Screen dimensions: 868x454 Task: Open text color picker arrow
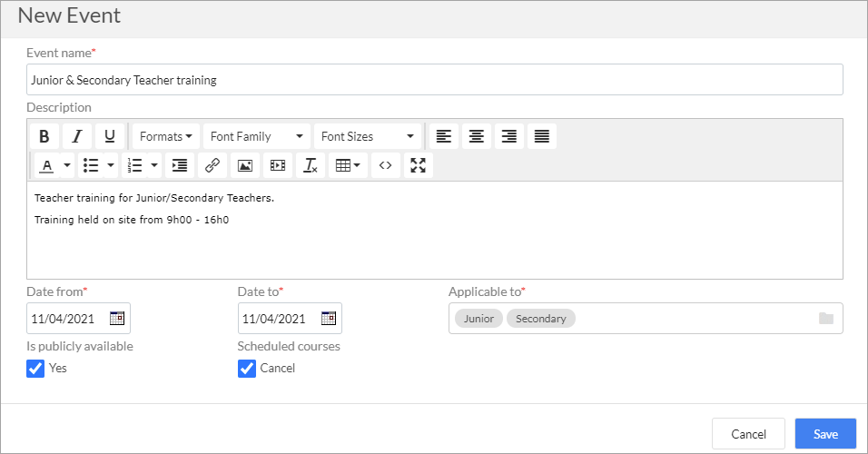[x=67, y=165]
